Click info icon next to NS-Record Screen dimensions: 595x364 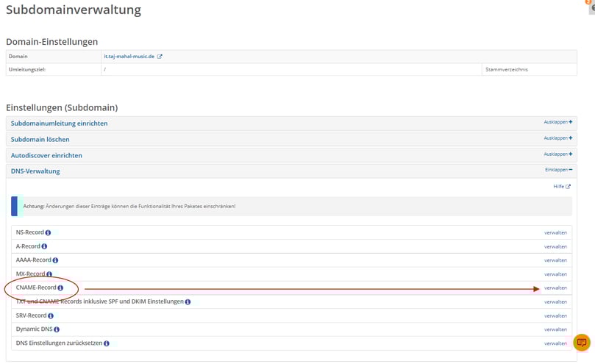pyautogui.click(x=48, y=233)
